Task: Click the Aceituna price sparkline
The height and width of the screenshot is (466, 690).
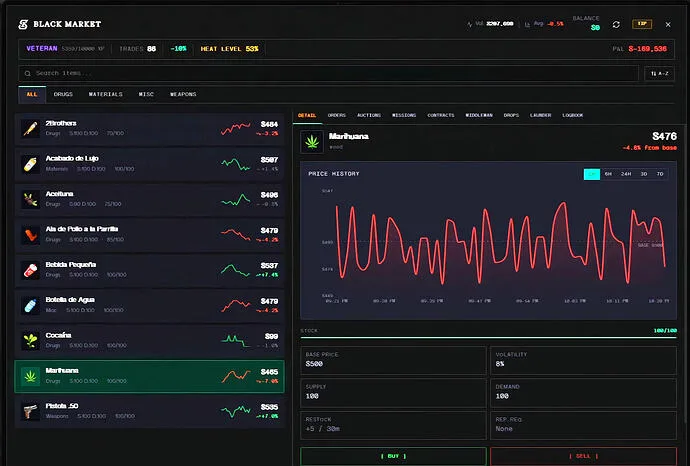Action: tap(235, 199)
